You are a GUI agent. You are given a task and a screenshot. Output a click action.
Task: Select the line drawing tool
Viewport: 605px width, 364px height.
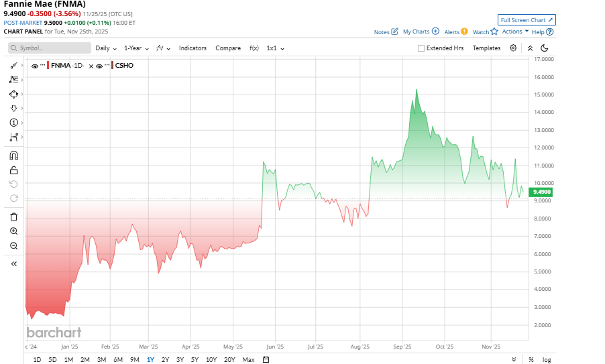[x=13, y=66]
